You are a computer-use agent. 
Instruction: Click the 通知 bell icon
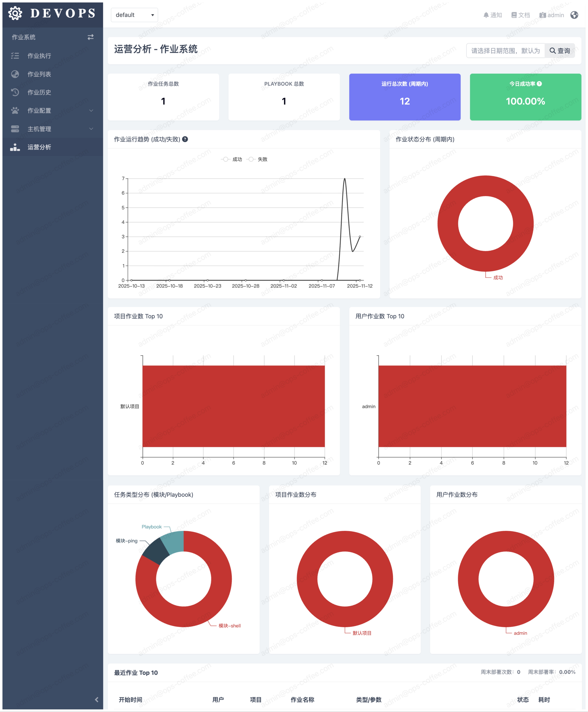tap(486, 15)
